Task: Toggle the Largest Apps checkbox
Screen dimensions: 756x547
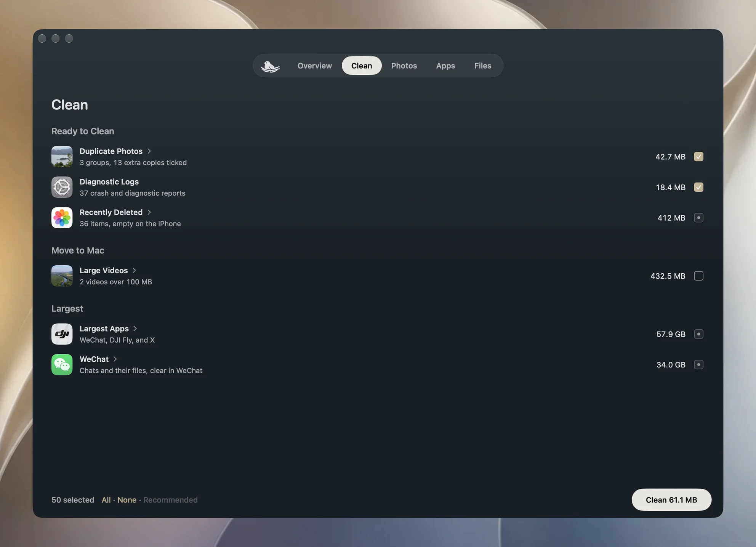Action: pos(698,334)
